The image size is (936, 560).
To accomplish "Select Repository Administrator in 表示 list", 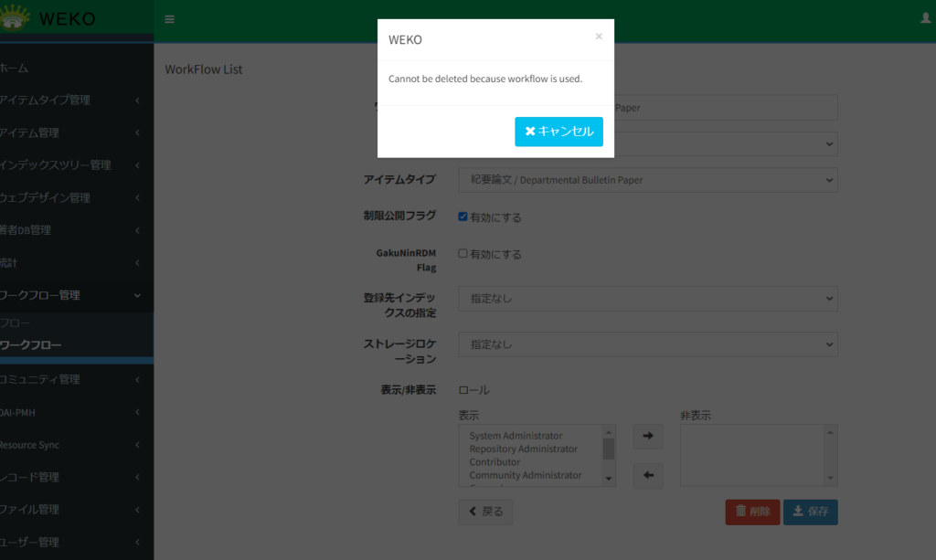I will coord(523,449).
